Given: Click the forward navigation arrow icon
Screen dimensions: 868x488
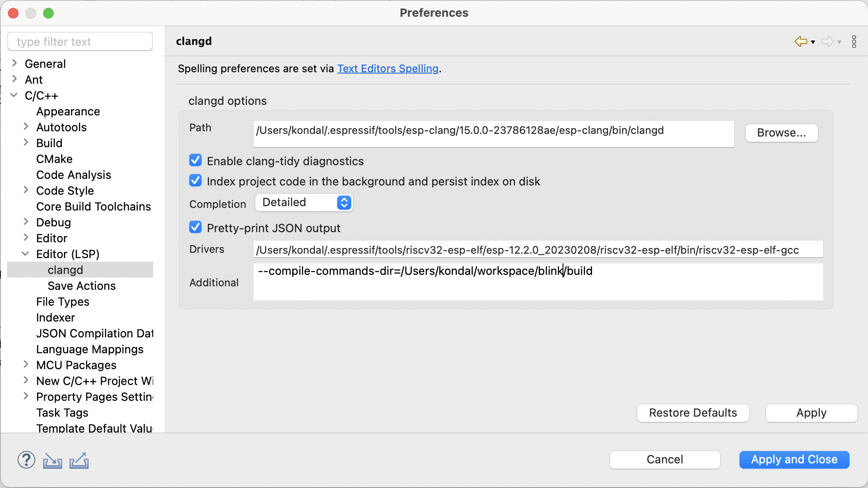Looking at the screenshot, I should tap(829, 41).
